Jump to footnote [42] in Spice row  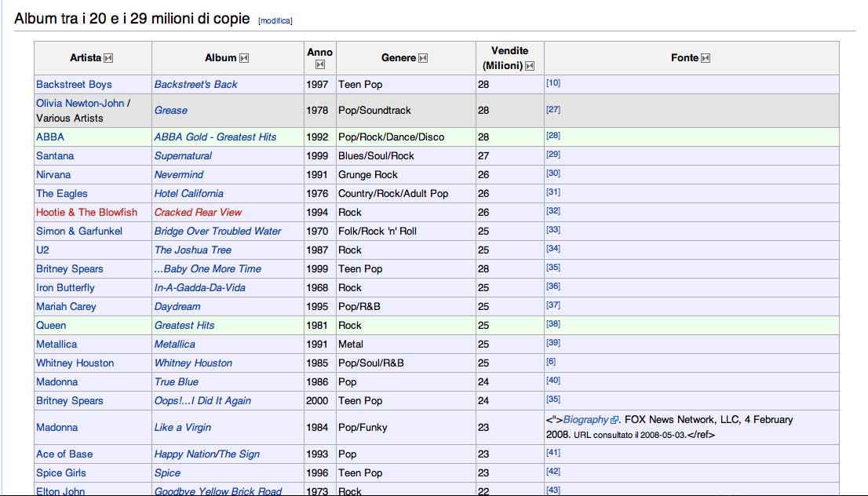pos(553,471)
